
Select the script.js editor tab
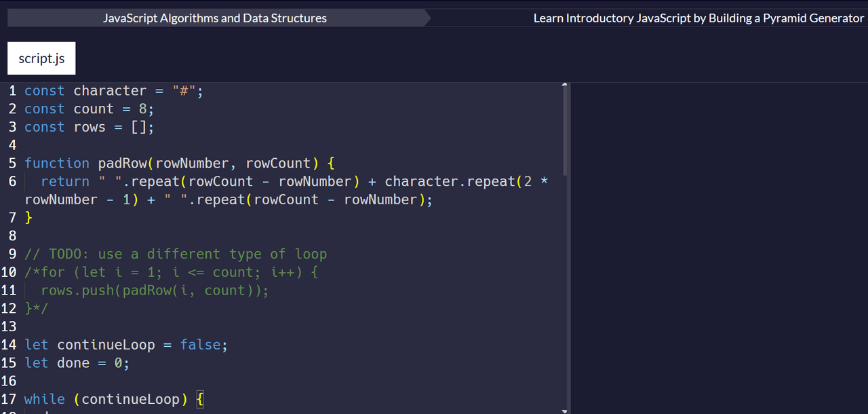pyautogui.click(x=41, y=58)
